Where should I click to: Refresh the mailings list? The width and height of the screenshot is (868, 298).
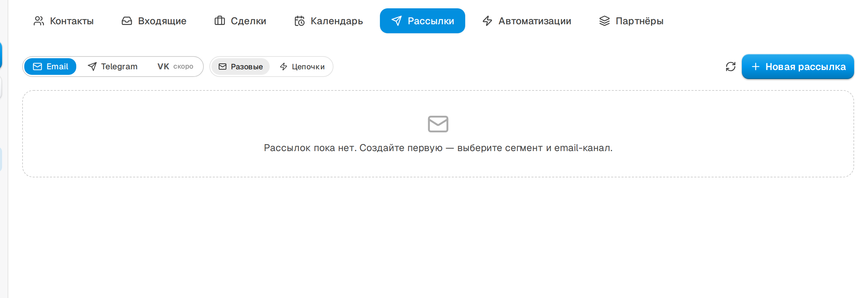click(731, 67)
